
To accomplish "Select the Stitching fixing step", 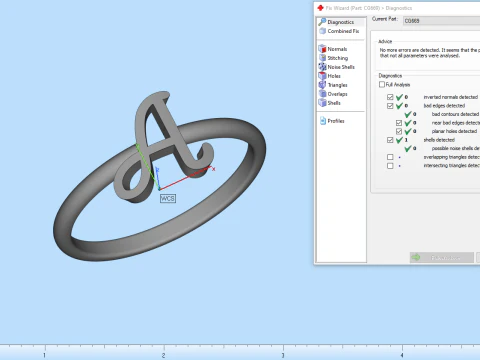I will (x=333, y=58).
